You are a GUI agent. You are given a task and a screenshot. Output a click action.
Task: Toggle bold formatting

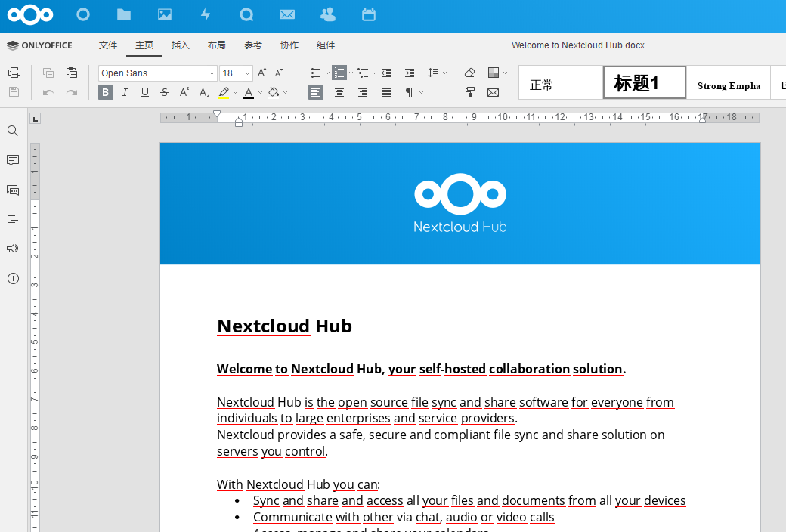(105, 92)
